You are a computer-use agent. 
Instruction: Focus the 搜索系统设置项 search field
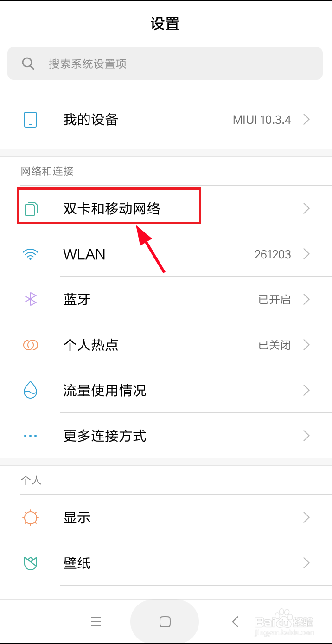pyautogui.click(x=165, y=64)
